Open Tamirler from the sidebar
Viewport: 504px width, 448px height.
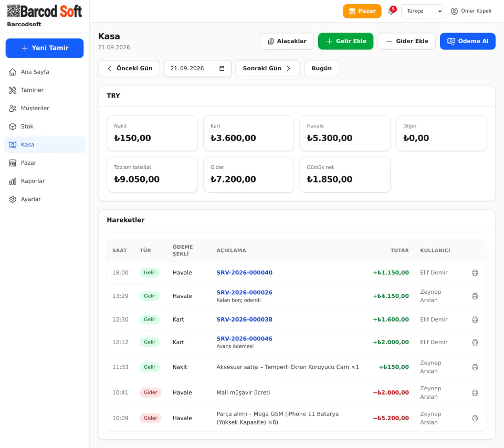click(x=45, y=90)
